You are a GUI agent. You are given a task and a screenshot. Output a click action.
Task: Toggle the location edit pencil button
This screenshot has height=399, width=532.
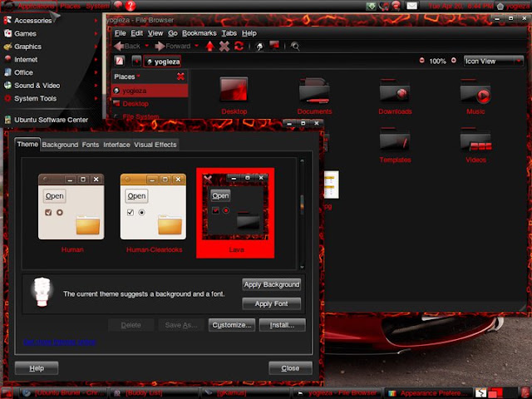coord(119,61)
